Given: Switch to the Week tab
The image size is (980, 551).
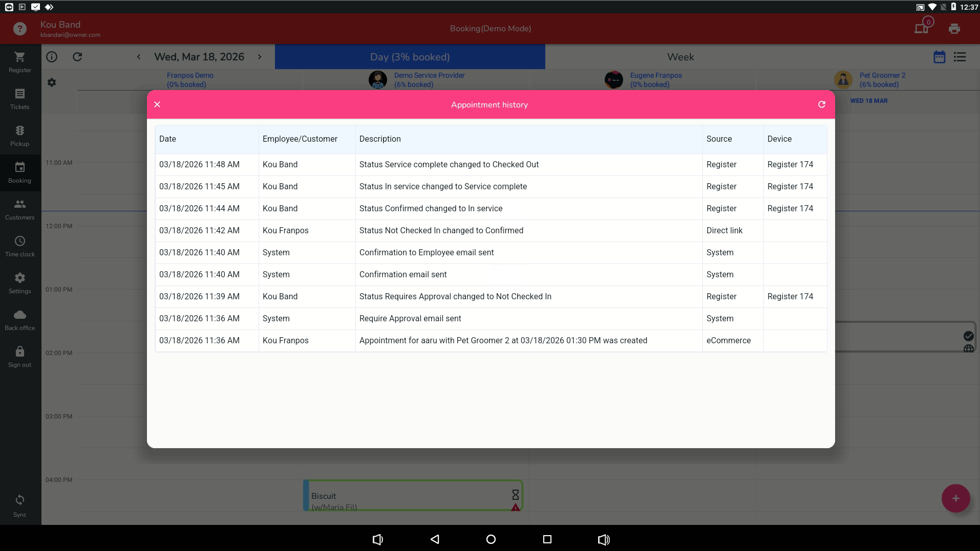Looking at the screenshot, I should click(x=680, y=57).
